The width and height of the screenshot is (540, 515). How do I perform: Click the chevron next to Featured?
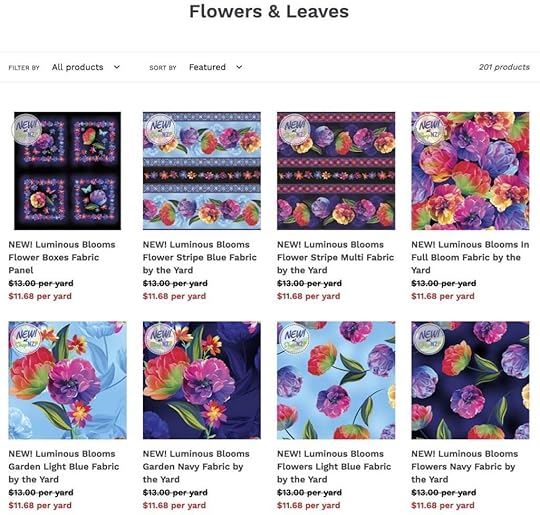[239, 67]
